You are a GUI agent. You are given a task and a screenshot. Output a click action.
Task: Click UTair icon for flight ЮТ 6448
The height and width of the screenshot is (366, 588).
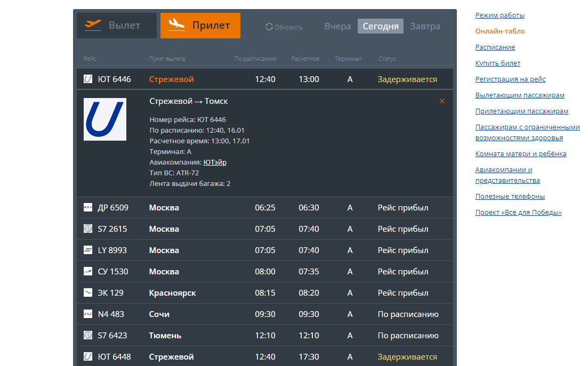(x=88, y=357)
